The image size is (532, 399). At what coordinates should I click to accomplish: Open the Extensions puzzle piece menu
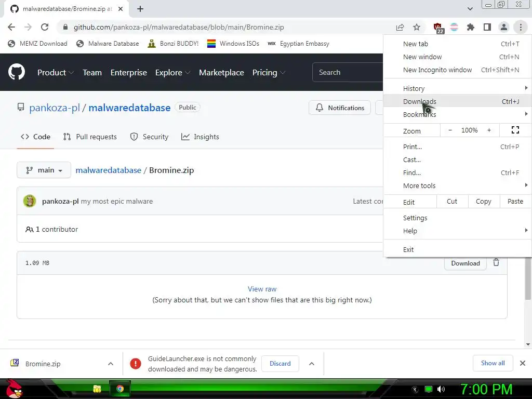tap(470, 27)
